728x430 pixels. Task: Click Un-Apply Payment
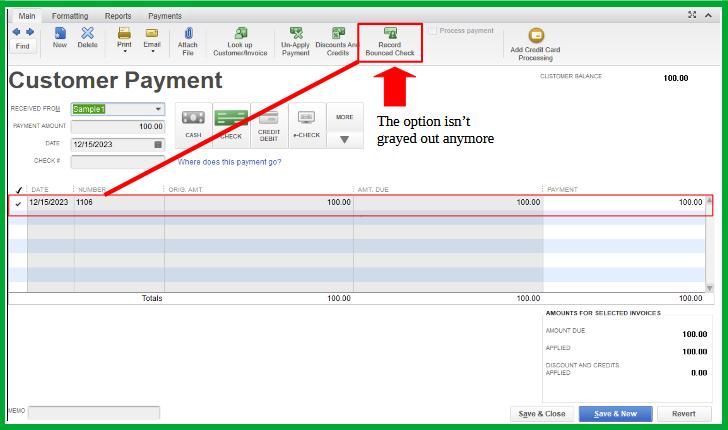(295, 41)
